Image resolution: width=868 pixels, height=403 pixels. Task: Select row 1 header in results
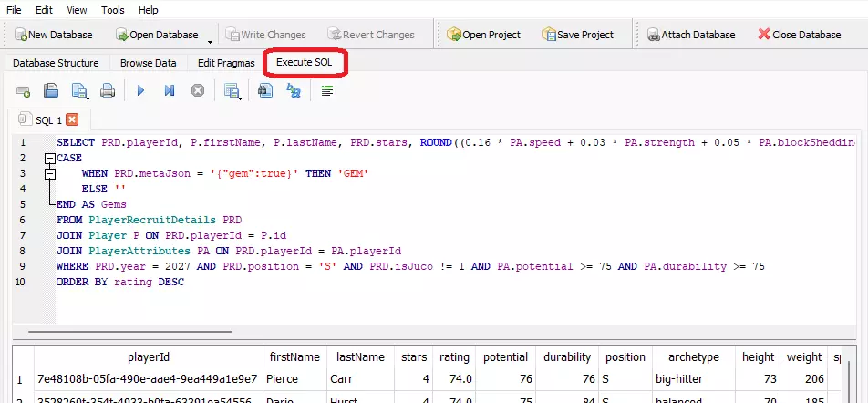click(x=23, y=379)
